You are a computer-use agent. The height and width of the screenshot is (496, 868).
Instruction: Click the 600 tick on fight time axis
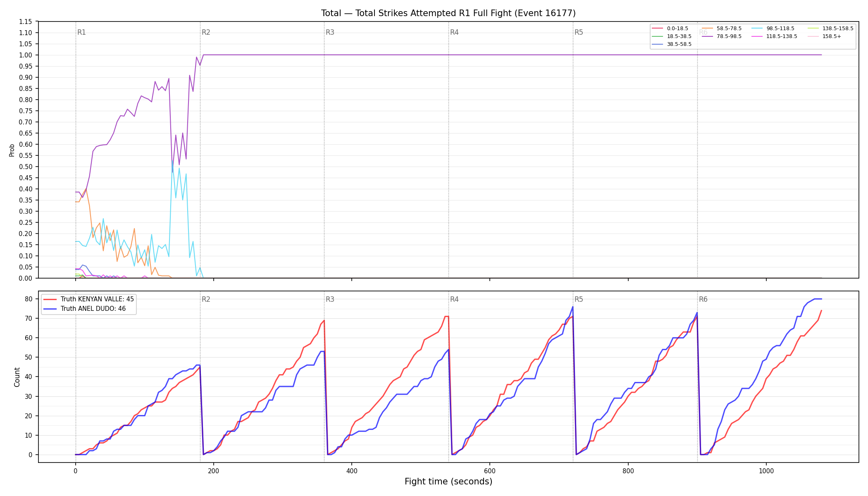click(x=490, y=471)
